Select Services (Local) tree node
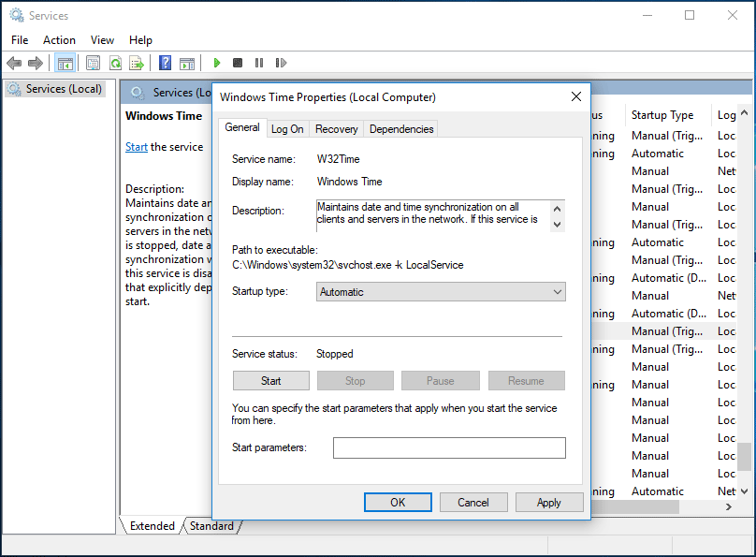The width and height of the screenshot is (756, 557). click(55, 89)
